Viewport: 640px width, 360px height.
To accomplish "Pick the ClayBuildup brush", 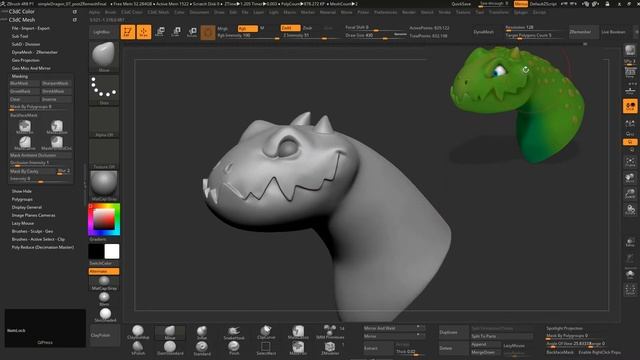I will click(138, 332).
